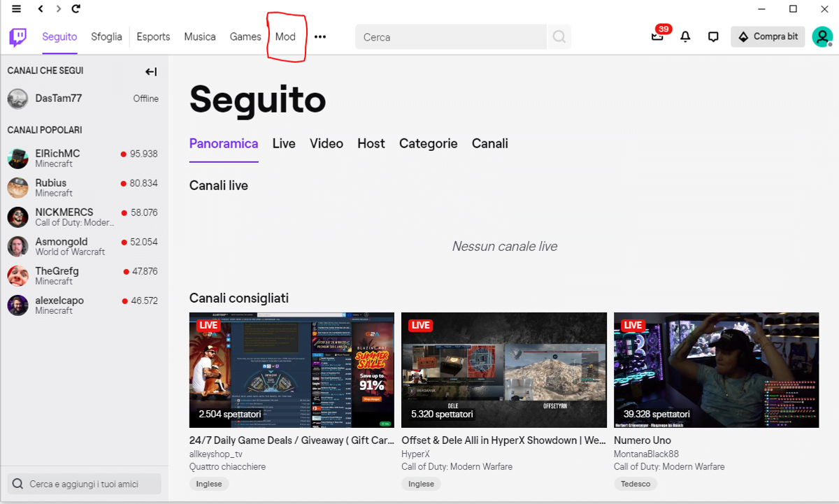Screen dimensions: 839x504
Task: Click the NICKMERCS channel name
Action: coord(64,213)
